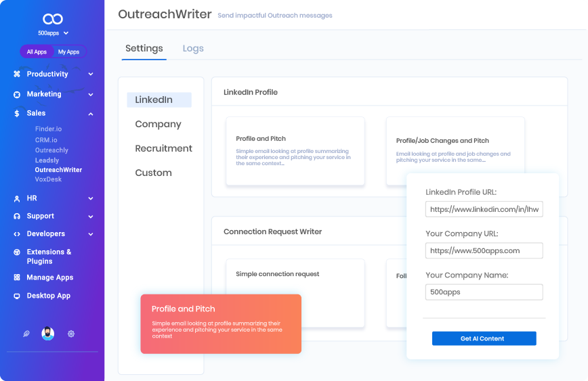Open the 500apps workspace dropdown
The width and height of the screenshot is (588, 381).
[53, 33]
